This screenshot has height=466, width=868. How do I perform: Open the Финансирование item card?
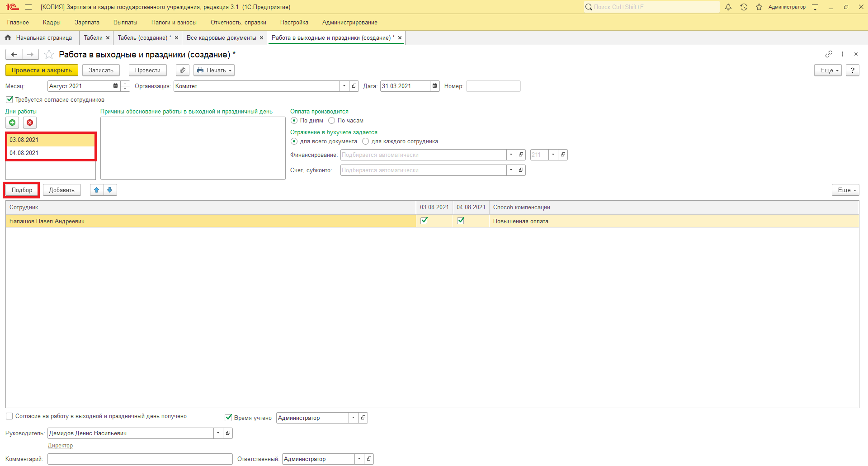pos(521,155)
